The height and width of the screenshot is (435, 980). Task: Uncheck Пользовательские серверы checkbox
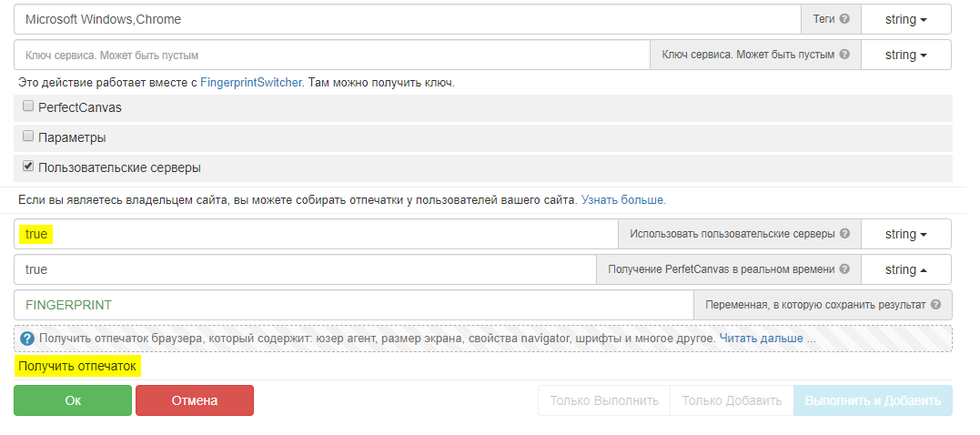click(28, 167)
